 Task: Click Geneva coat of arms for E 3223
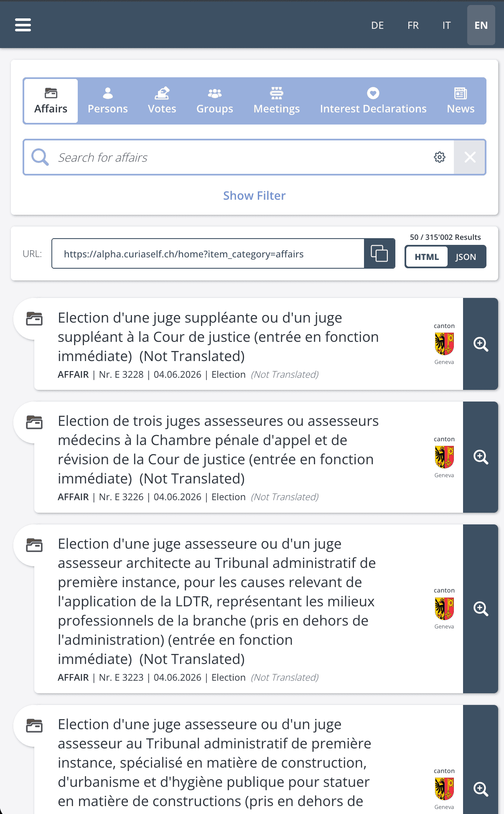(x=444, y=608)
